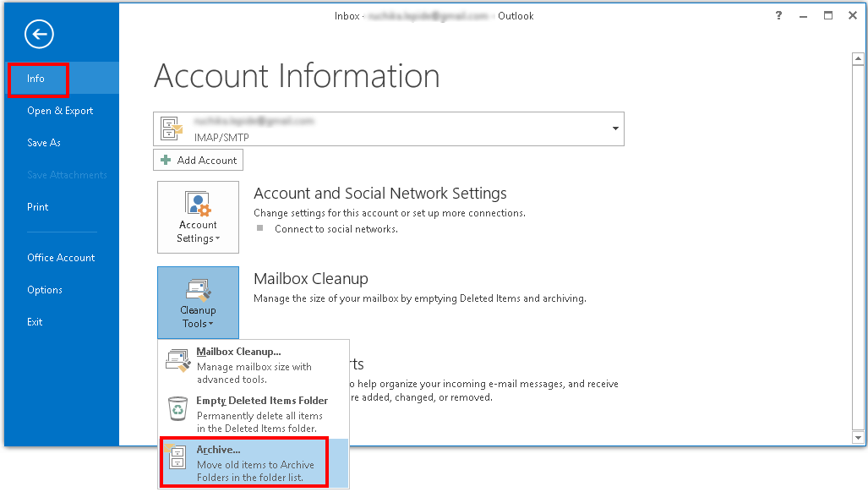Choose Exit in the sidebar
Screen dimensions: 868x492
(62, 322)
